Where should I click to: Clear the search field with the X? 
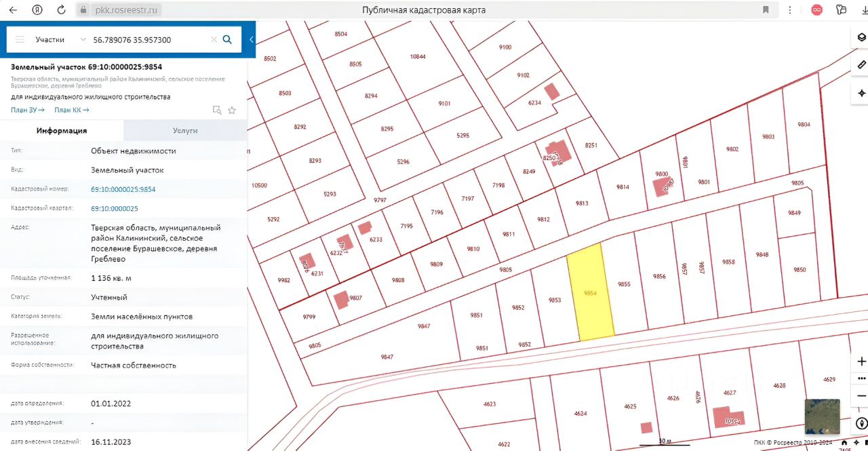coord(214,39)
